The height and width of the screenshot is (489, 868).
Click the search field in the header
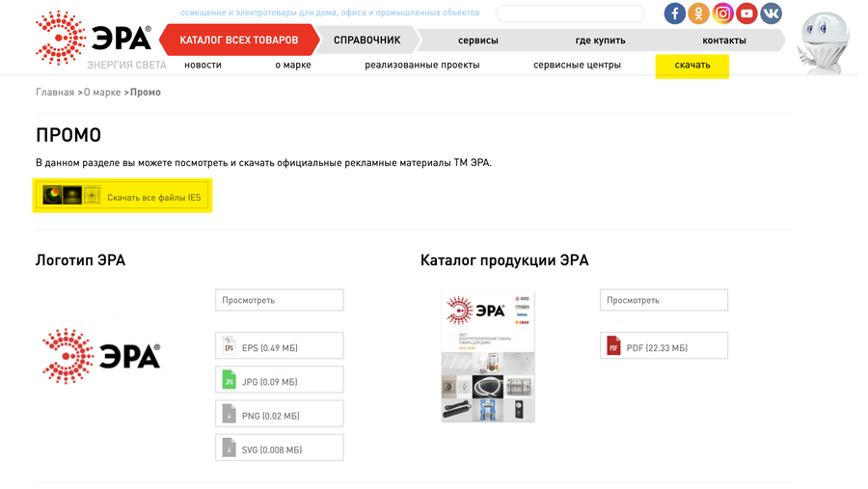(570, 14)
